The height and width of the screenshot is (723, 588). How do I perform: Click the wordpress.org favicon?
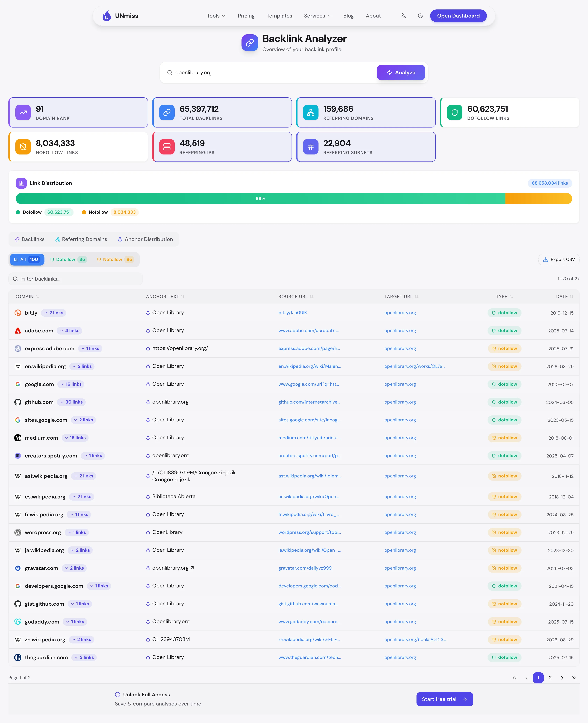click(18, 532)
